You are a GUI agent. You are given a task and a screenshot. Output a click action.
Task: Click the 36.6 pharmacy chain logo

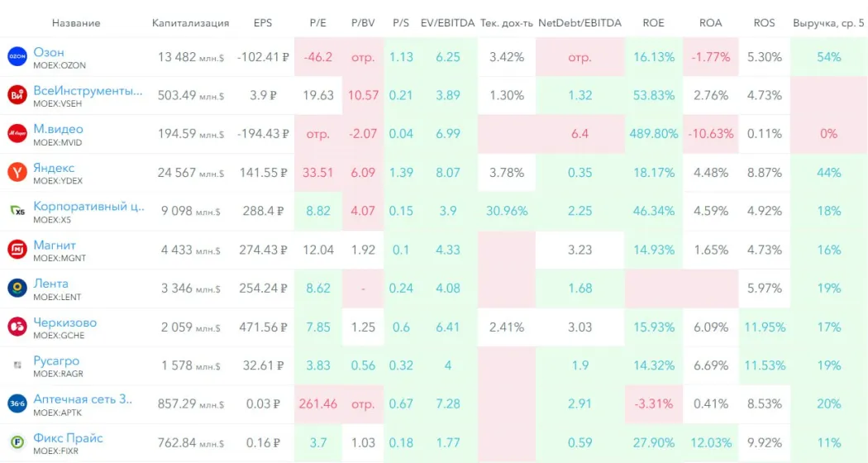[x=17, y=403]
